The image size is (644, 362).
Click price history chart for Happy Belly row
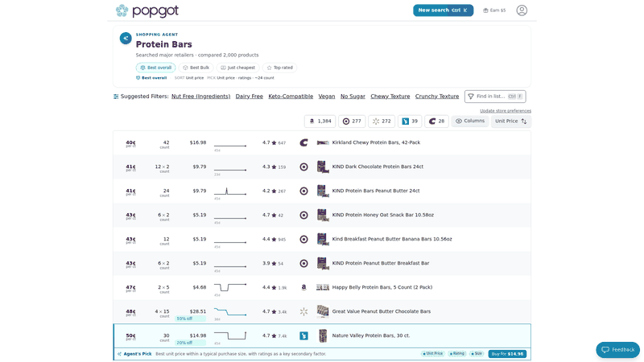click(230, 287)
